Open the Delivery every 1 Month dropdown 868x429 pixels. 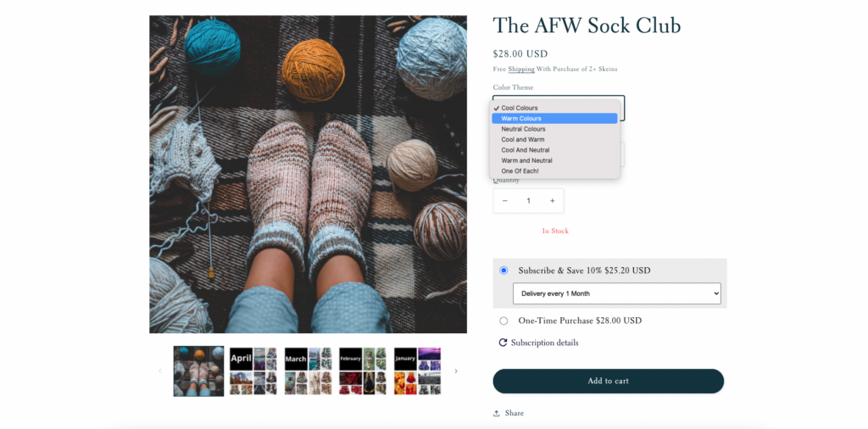(617, 293)
